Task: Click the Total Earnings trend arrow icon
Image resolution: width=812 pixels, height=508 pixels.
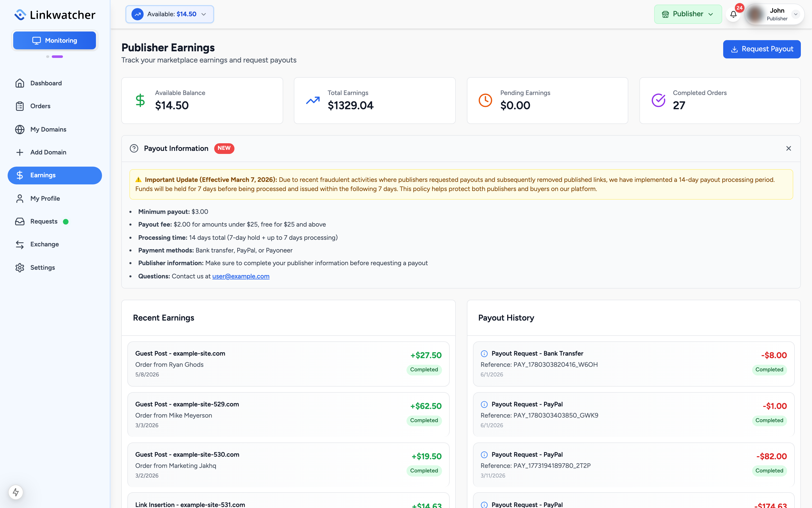Action: coord(313,100)
